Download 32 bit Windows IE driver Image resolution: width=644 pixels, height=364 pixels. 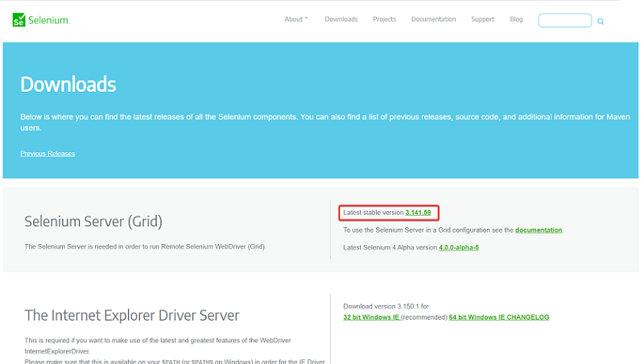tap(371, 316)
